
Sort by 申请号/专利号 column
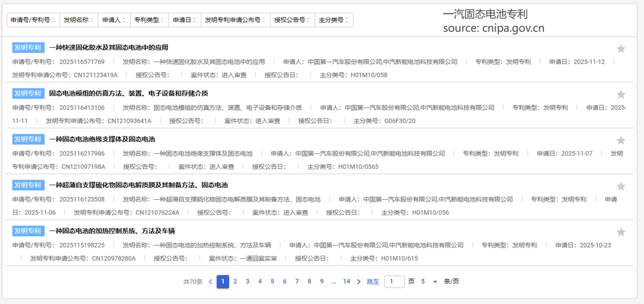click(33, 20)
